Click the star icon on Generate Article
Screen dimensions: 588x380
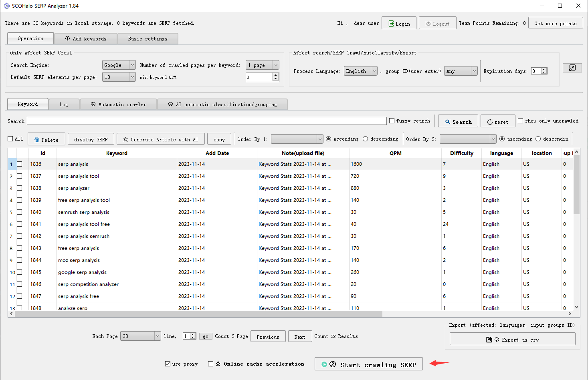(126, 139)
